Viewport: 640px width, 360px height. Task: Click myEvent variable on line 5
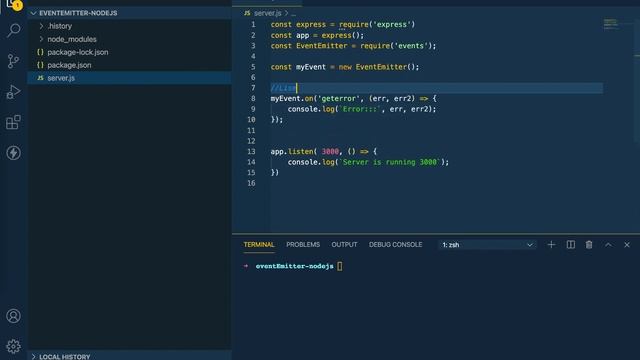coord(311,67)
